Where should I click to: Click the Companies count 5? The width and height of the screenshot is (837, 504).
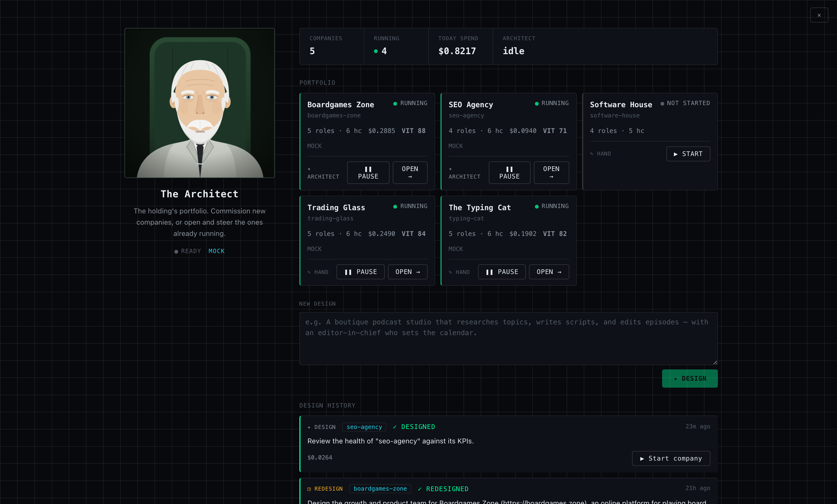point(312,51)
